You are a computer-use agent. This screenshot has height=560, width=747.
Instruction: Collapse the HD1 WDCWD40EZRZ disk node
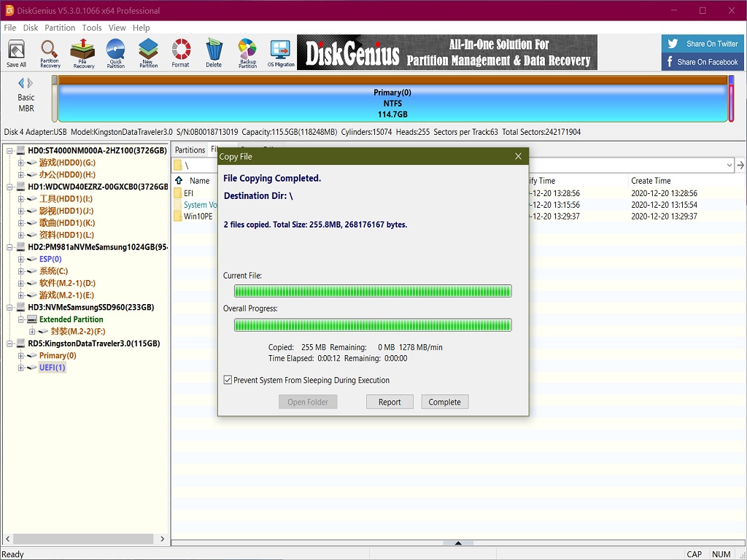9,187
